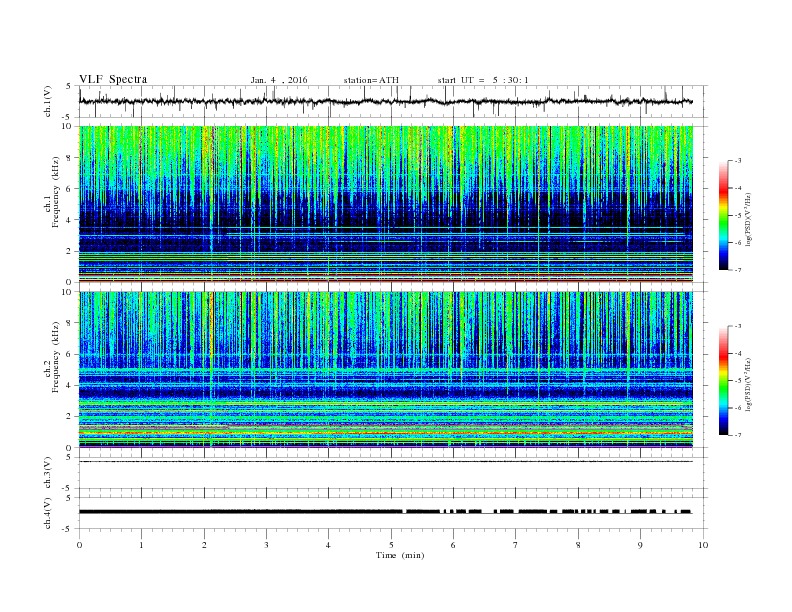Click the "station=ATH" label
The image size is (792, 612).
pos(371,80)
